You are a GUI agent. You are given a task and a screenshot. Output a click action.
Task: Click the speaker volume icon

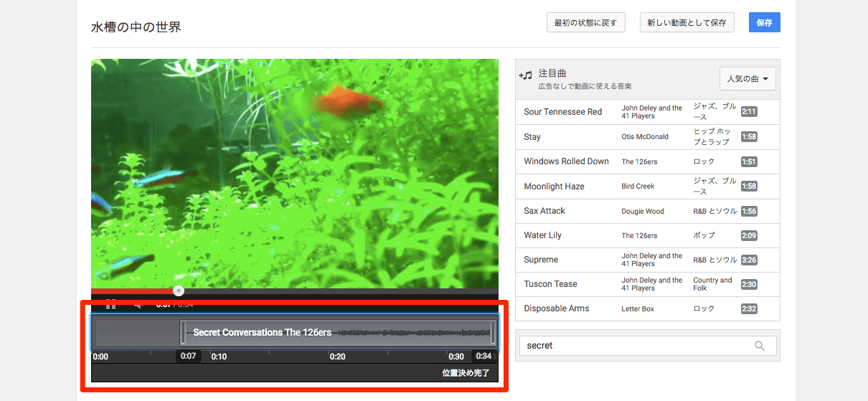[x=139, y=305]
